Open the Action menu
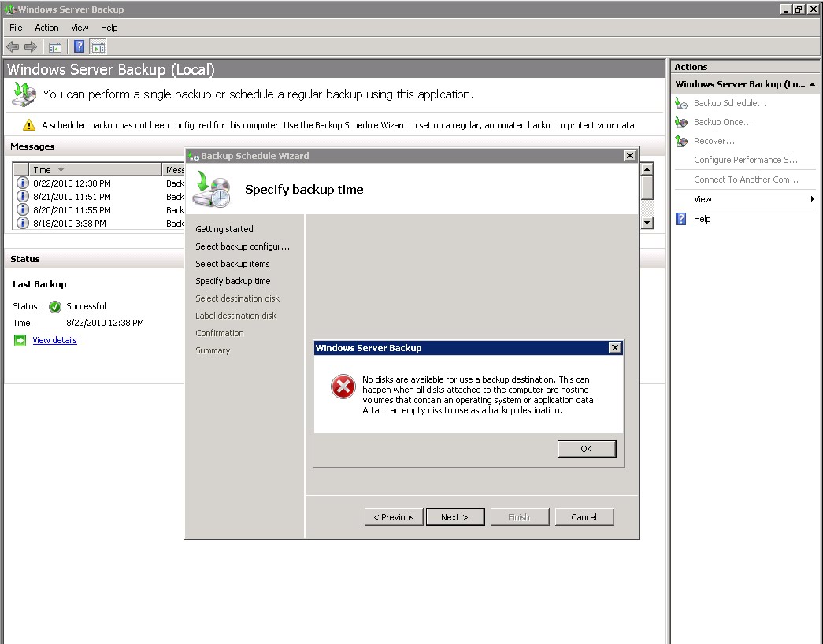This screenshot has width=823, height=644. tap(46, 28)
